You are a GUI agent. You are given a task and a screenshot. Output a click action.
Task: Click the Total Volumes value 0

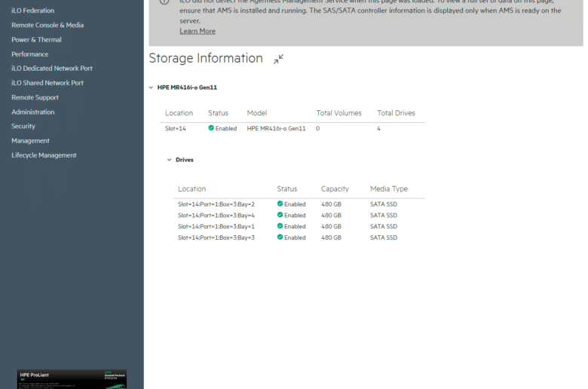317,128
